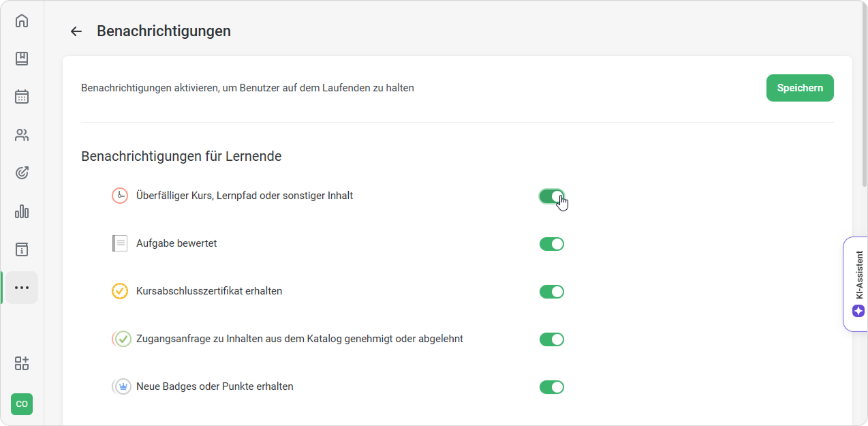Click the CO user avatar

click(22, 404)
